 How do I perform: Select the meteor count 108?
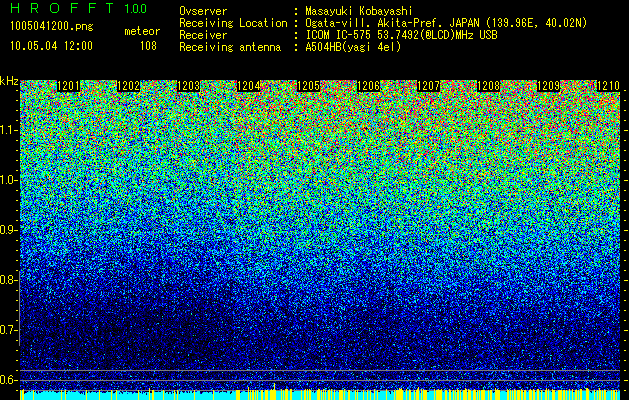click(x=148, y=46)
